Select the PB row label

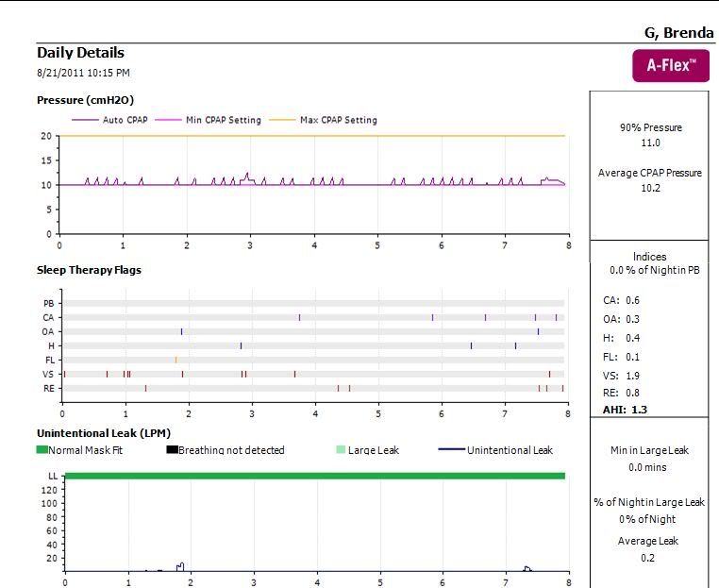pos(48,304)
